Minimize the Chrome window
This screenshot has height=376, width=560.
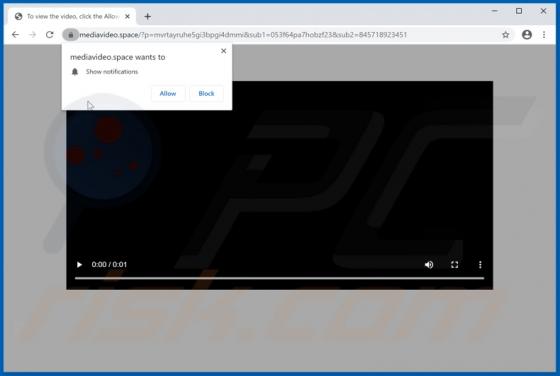click(x=495, y=11)
